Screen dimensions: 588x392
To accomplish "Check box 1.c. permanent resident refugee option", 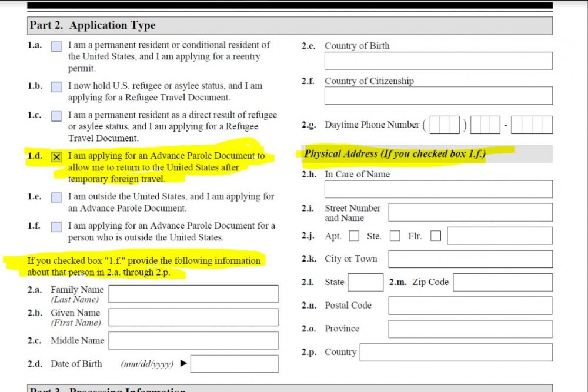I will 56,116.
